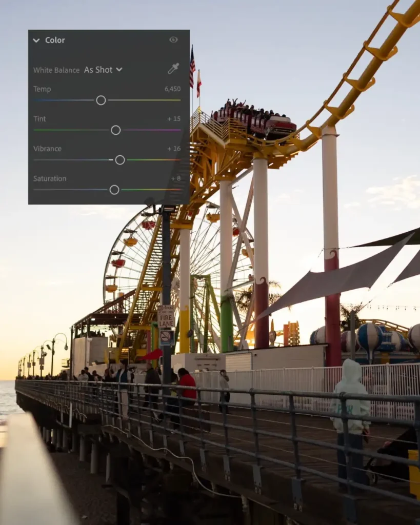Image resolution: width=420 pixels, height=525 pixels.
Task: Toggle the Color panel preview eye icon
Action: [x=174, y=39]
